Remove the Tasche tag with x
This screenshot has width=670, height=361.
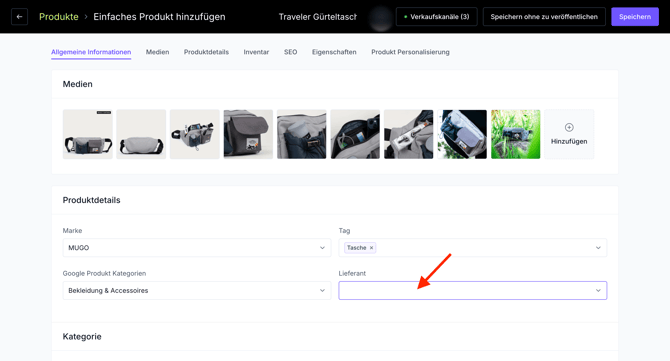(371, 248)
